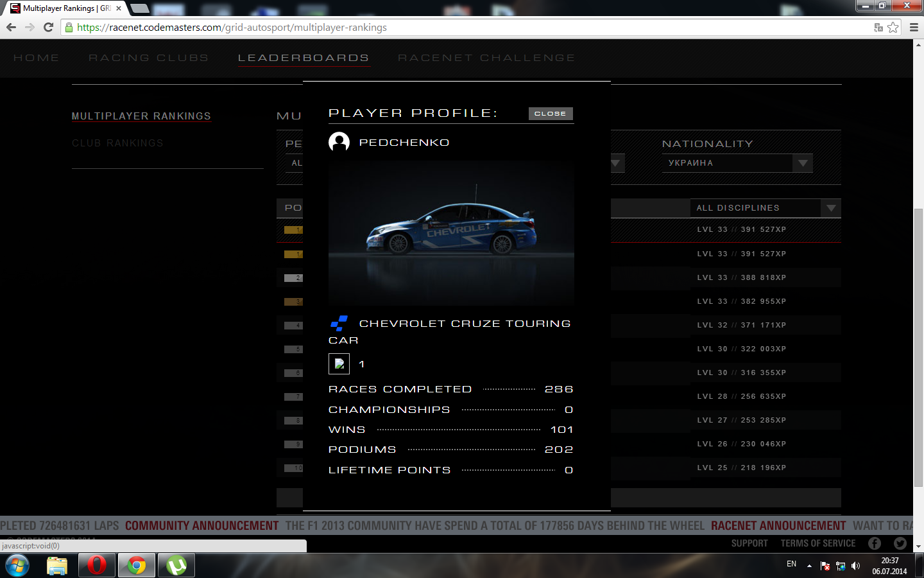Screen dimensions: 924x578
Task: Click the Chevrolet Cruze Touring Car title
Action: (450, 332)
